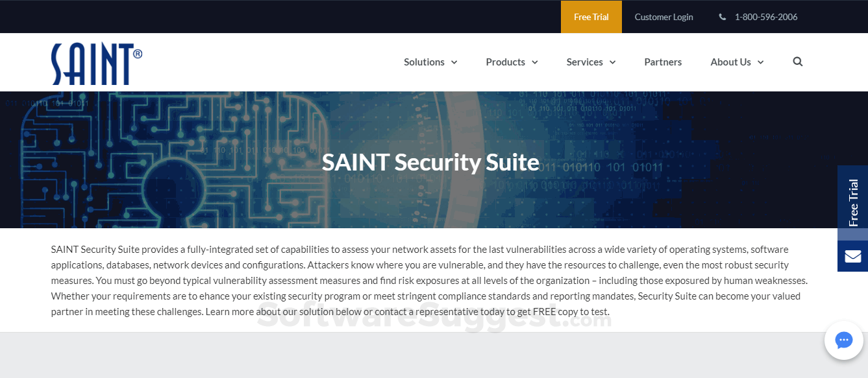Open the envelope contact icon on the right edge
This screenshot has width=868, height=378.
(852, 255)
